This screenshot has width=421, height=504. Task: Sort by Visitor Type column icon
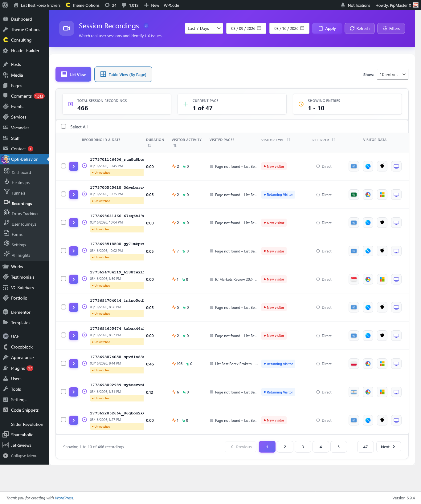pos(288,140)
